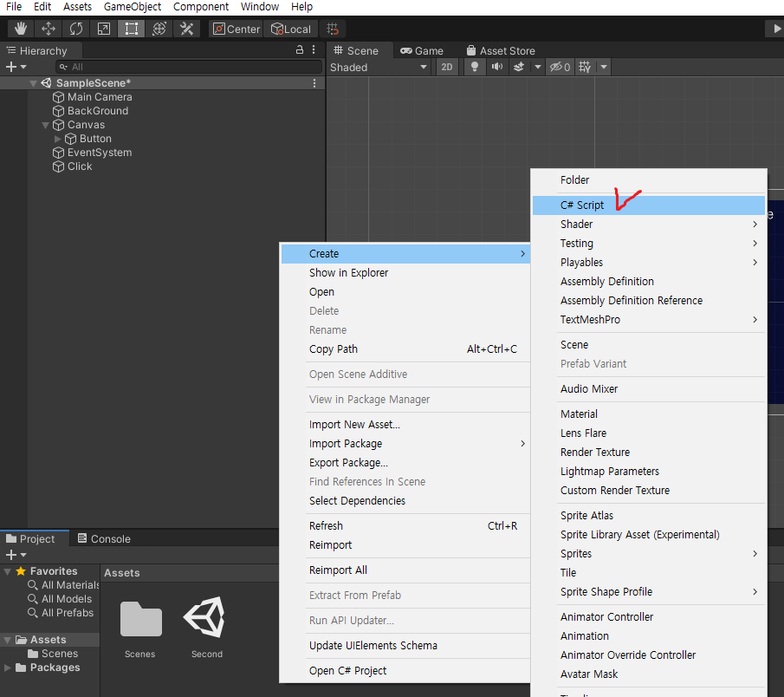Screen dimensions: 784x697
Task: Expand Import Package submenu
Action: point(405,443)
